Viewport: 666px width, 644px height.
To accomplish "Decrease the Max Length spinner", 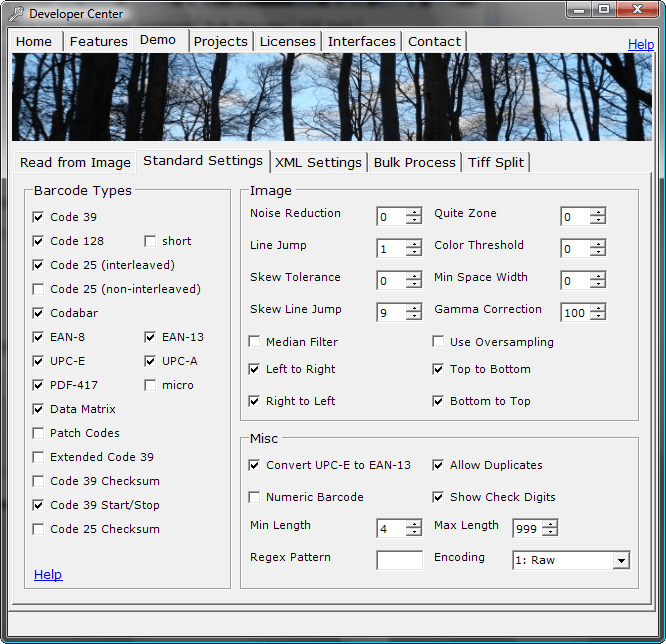I will pyautogui.click(x=550, y=533).
